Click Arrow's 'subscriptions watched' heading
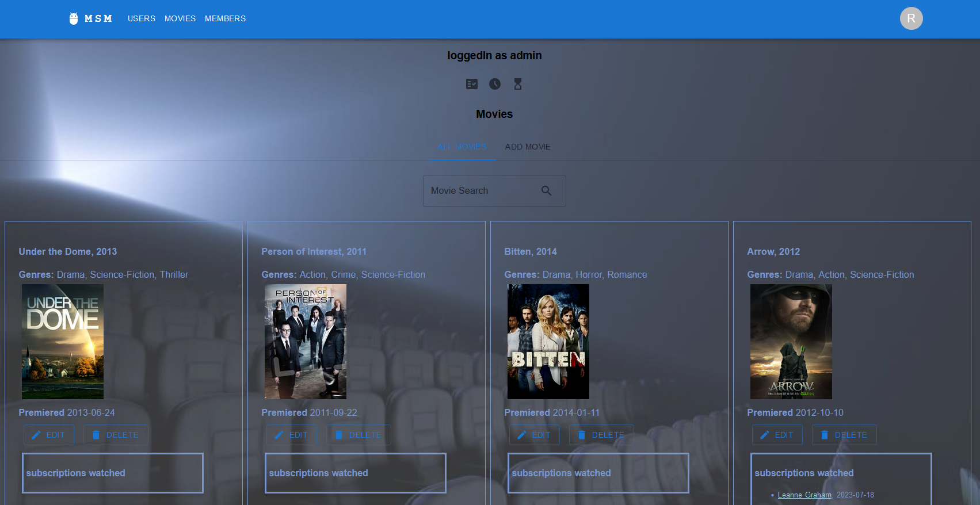Image resolution: width=980 pixels, height=505 pixels. pos(804,473)
